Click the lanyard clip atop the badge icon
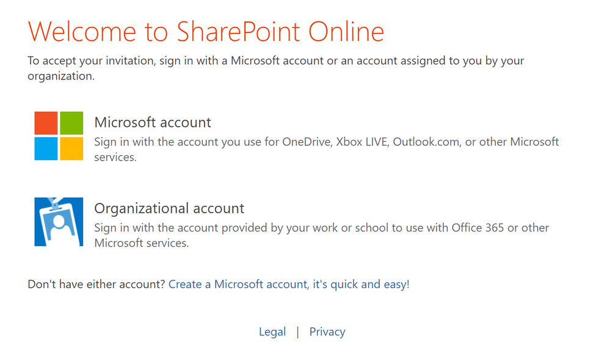Viewport: 610px width, 364px height. click(54, 203)
